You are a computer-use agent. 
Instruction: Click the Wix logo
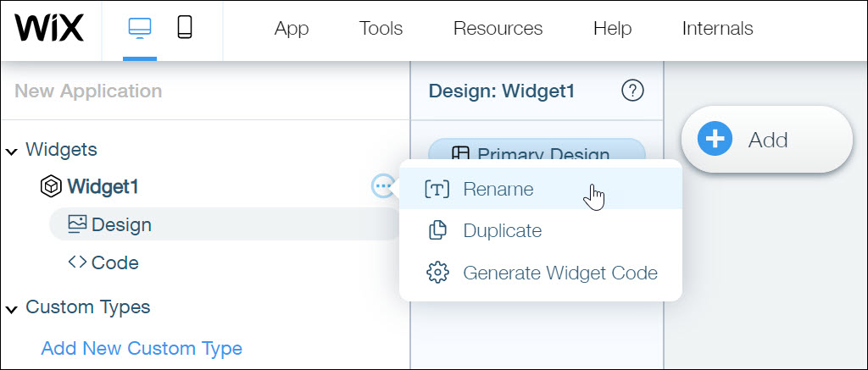coord(49,29)
